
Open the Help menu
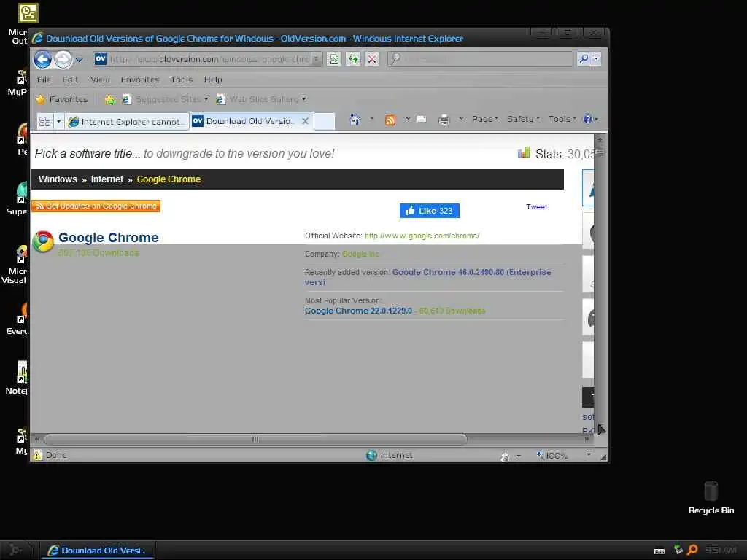click(213, 79)
